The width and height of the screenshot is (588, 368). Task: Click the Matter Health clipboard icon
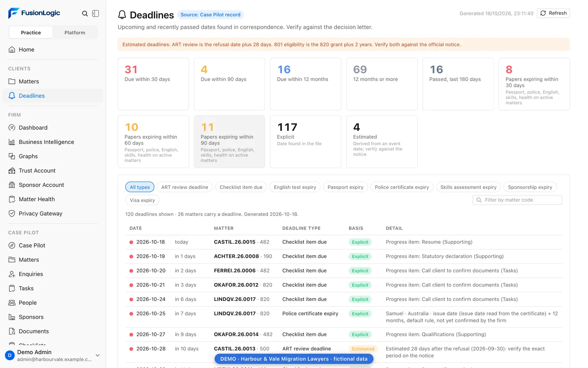tap(12, 199)
